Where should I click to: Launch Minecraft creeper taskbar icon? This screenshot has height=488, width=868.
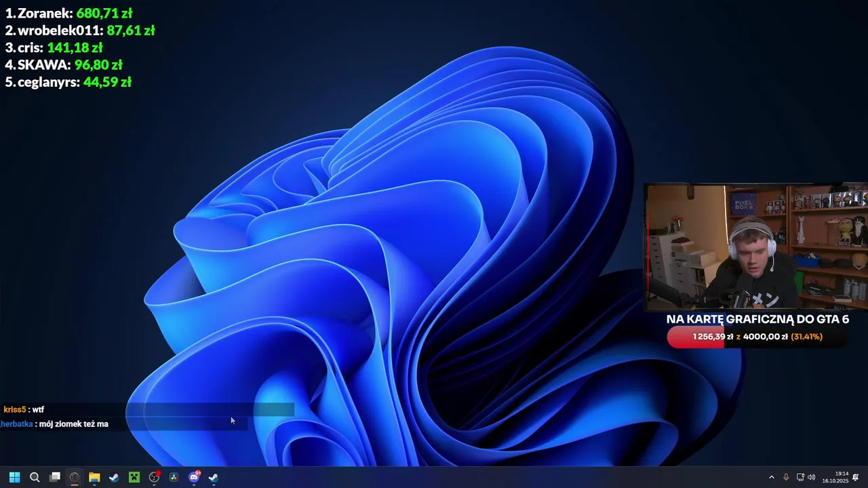pos(134,477)
